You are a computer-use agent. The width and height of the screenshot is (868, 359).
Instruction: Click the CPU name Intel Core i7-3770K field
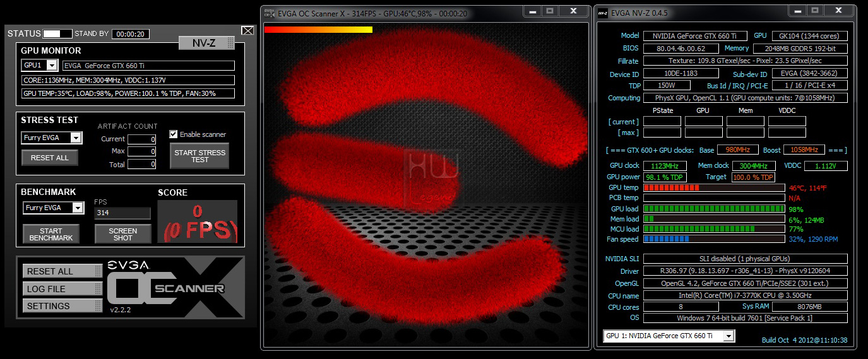[x=745, y=295]
